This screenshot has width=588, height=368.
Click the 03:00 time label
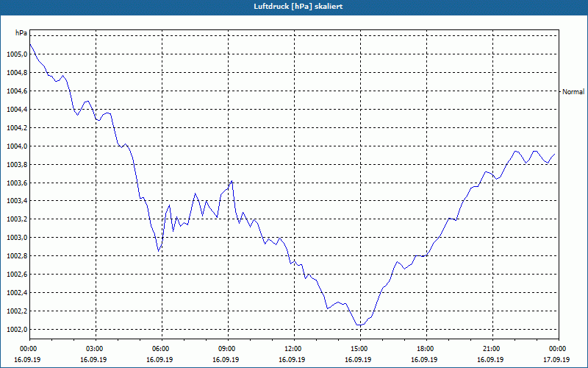tap(96, 348)
